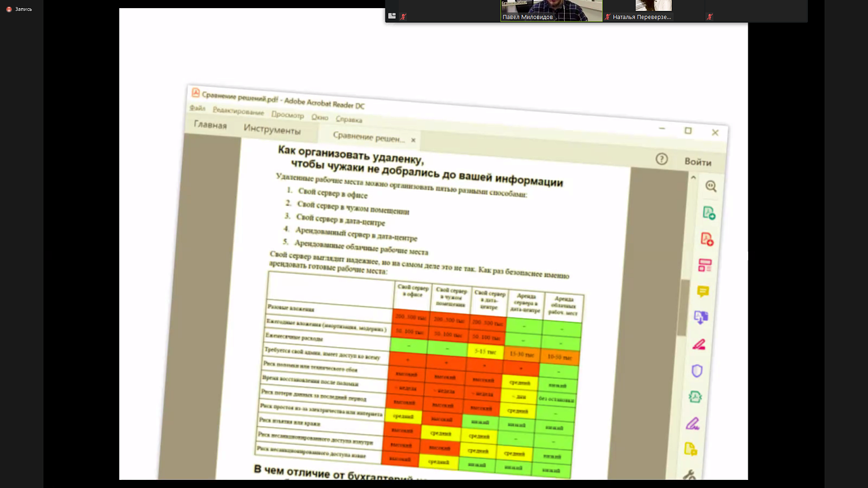Click the Zoom gallery view layout icon
This screenshot has width=868, height=488.
(x=392, y=16)
